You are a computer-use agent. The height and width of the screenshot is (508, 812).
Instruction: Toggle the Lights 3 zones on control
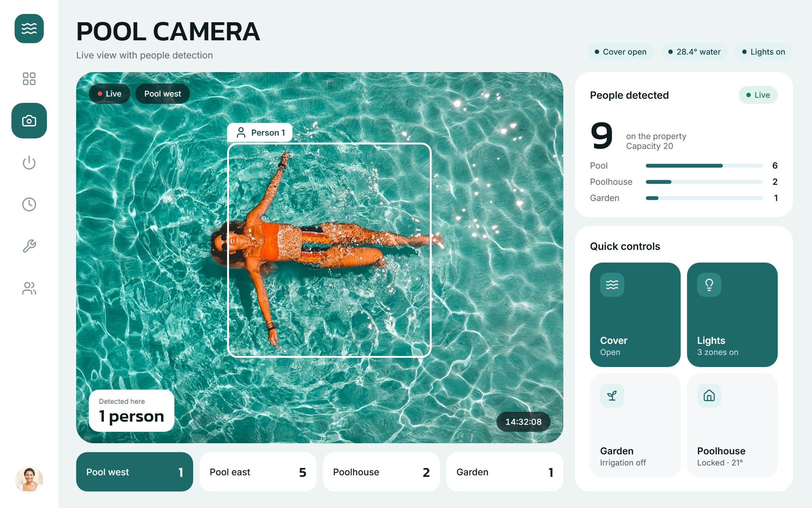pos(732,314)
